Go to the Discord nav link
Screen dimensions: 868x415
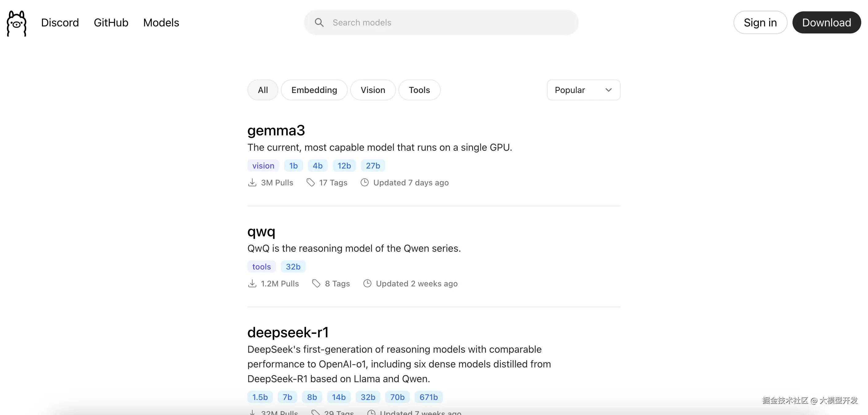point(60,23)
